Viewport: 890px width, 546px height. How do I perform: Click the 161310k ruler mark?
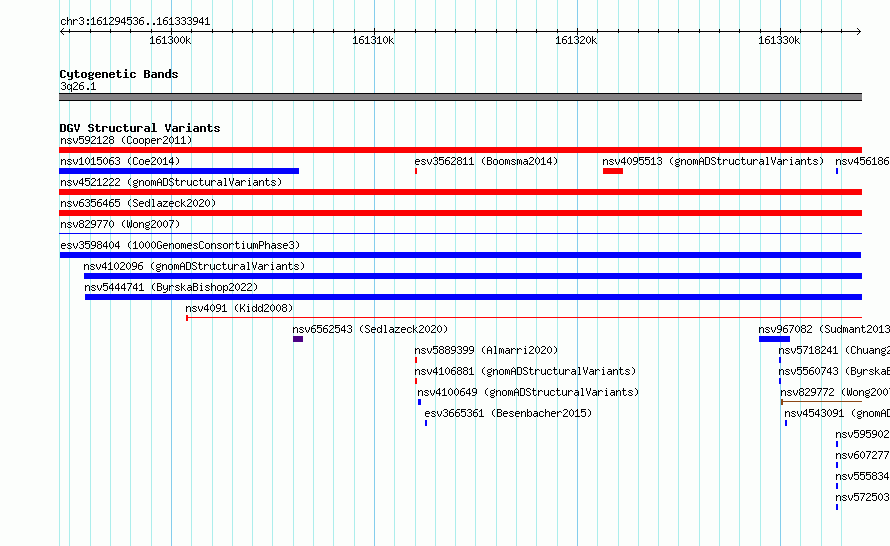pyautogui.click(x=373, y=40)
